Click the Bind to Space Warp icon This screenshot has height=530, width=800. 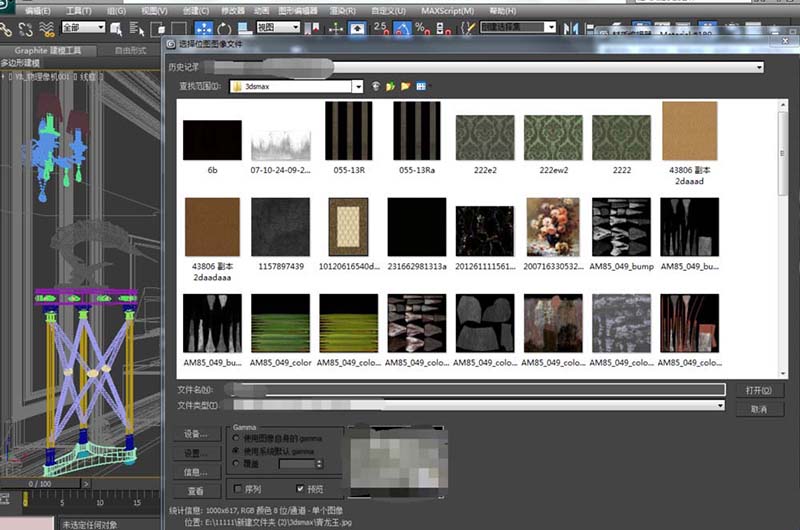47,30
